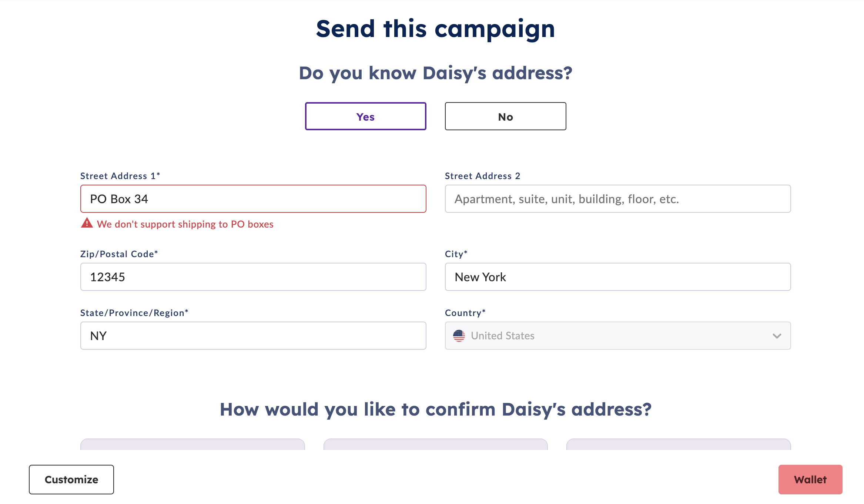Select No for knowing Daisy's address
Screen dimensions: 864x504
coord(505,116)
